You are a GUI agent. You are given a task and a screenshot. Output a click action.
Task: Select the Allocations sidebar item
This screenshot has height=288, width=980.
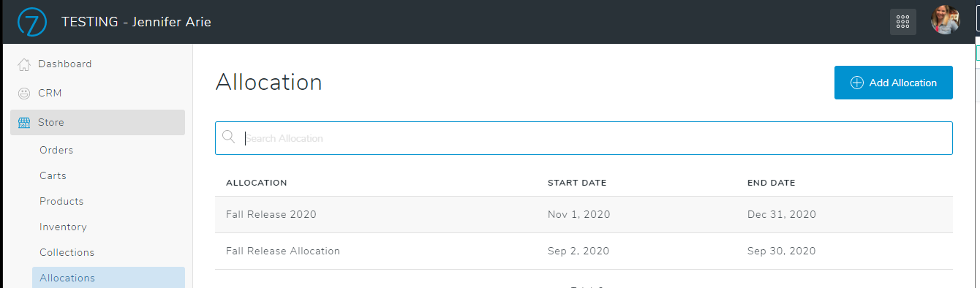[x=108, y=278]
